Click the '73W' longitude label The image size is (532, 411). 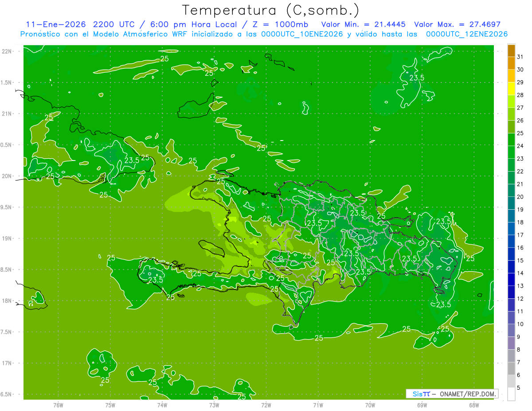tap(214, 406)
